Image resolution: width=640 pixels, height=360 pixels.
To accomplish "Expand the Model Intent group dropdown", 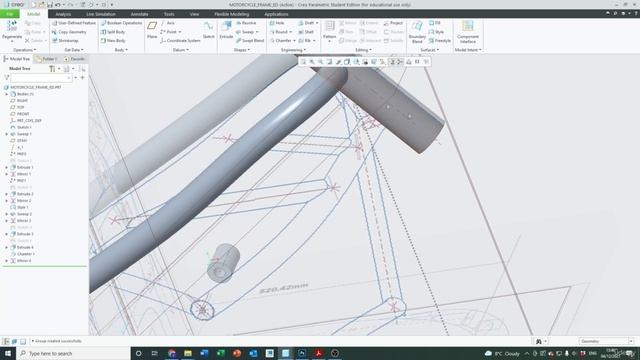I will (468, 50).
